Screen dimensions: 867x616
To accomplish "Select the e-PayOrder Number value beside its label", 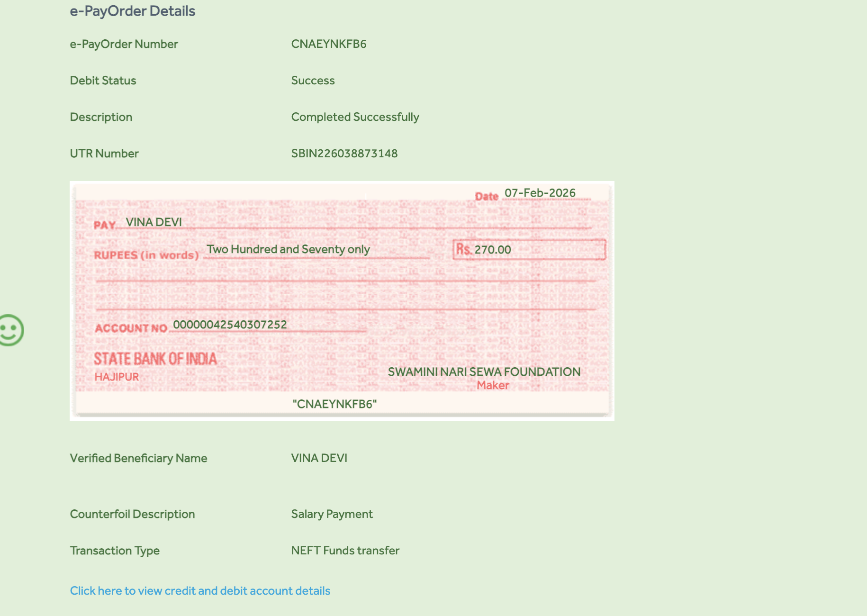I will [328, 44].
